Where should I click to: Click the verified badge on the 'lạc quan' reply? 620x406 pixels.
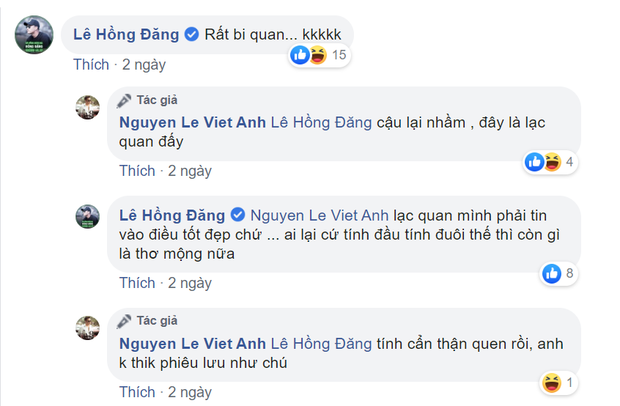(238, 216)
